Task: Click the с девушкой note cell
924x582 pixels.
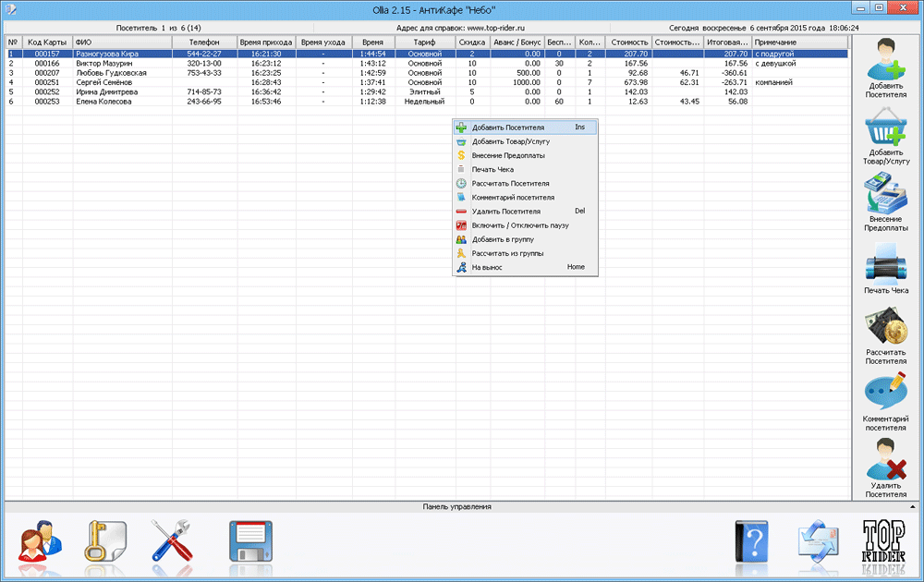Action: (799, 63)
